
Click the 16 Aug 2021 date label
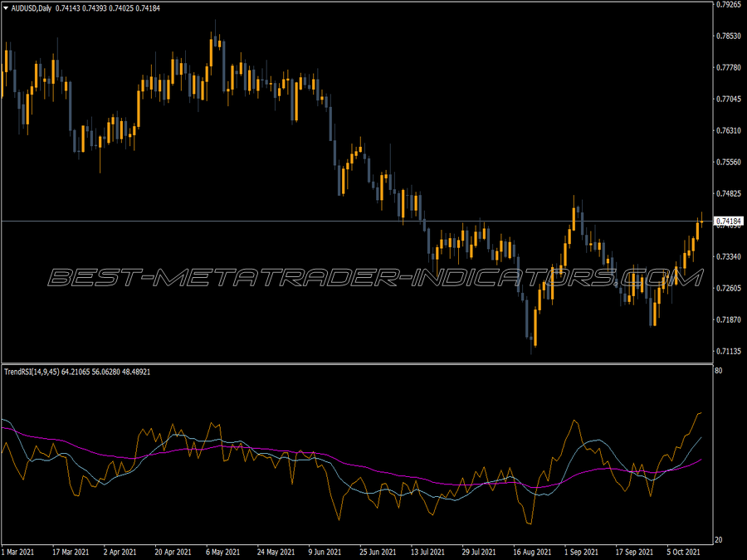coord(532,553)
